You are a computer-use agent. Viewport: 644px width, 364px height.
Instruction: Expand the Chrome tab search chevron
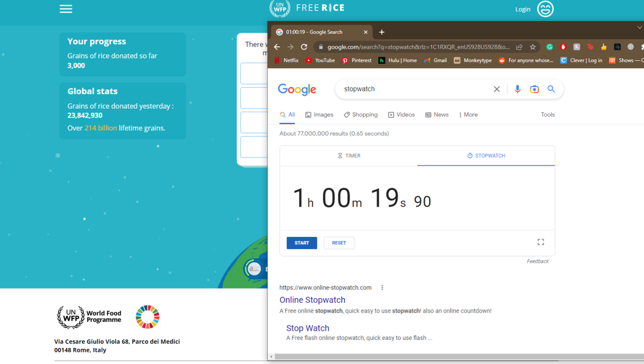pos(639,28)
